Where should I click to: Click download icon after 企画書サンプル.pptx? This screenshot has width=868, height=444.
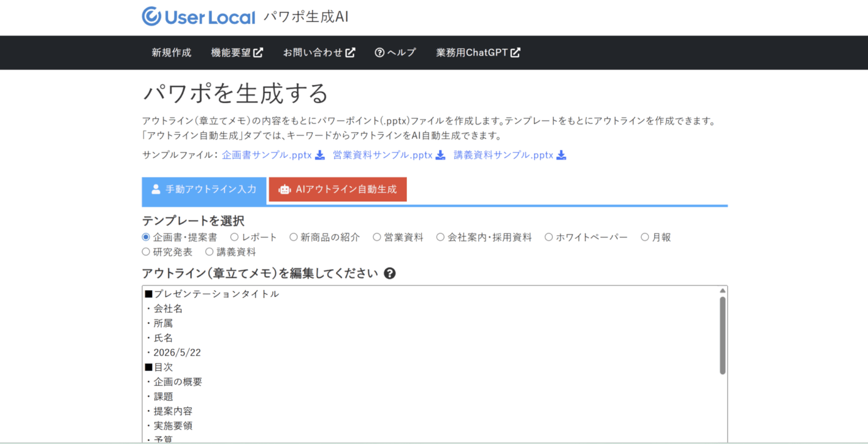pyautogui.click(x=320, y=155)
